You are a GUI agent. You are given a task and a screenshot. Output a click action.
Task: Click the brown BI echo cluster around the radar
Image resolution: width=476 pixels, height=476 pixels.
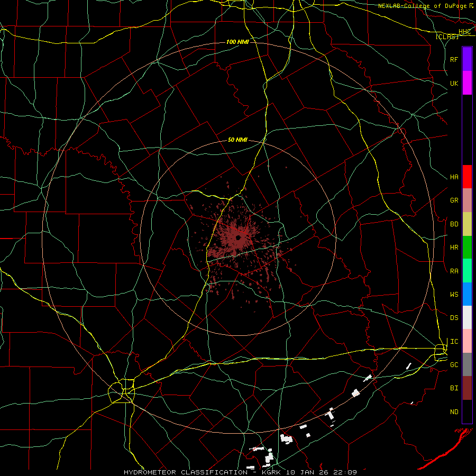point(239,240)
